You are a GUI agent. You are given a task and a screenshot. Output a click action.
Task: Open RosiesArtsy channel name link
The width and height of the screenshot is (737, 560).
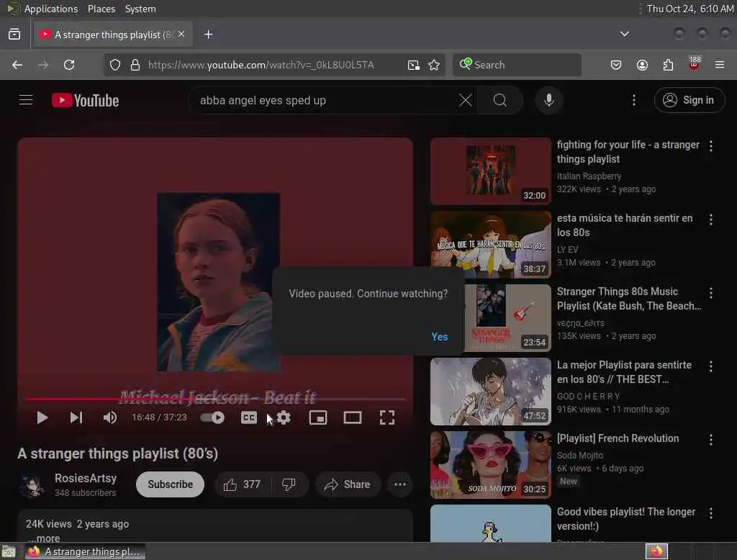[x=86, y=478]
